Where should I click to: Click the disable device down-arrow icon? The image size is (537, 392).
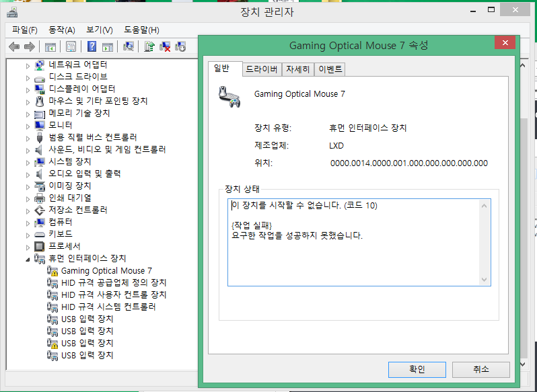(180, 46)
